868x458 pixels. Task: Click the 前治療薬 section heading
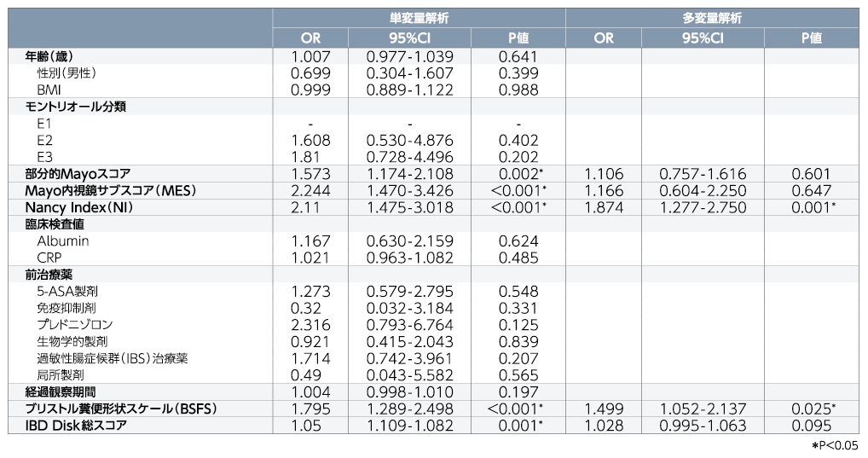[x=49, y=274]
